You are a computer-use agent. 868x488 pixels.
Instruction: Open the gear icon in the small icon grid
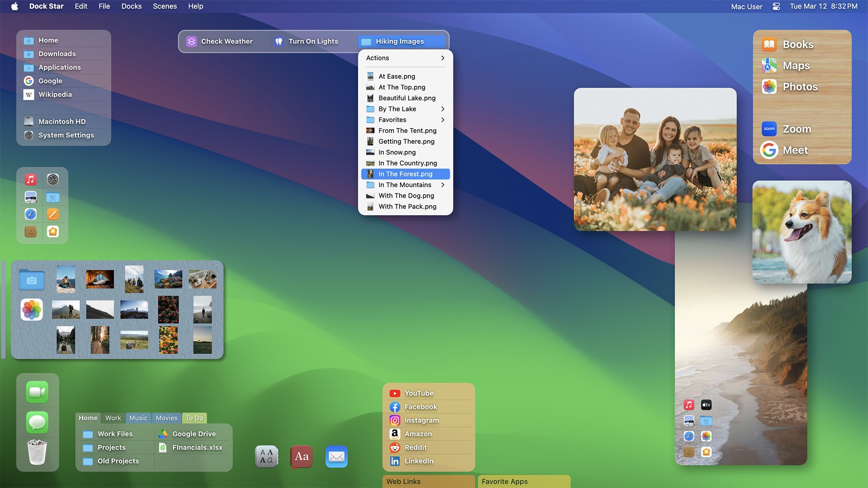[x=53, y=179]
